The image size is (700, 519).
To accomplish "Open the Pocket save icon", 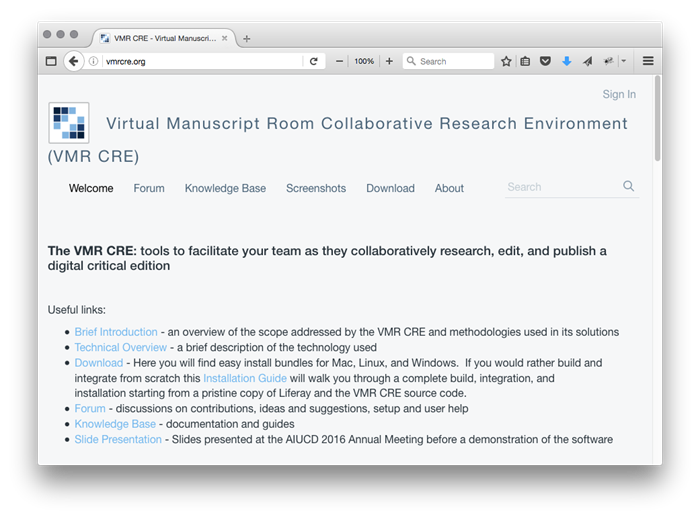I will pyautogui.click(x=545, y=61).
